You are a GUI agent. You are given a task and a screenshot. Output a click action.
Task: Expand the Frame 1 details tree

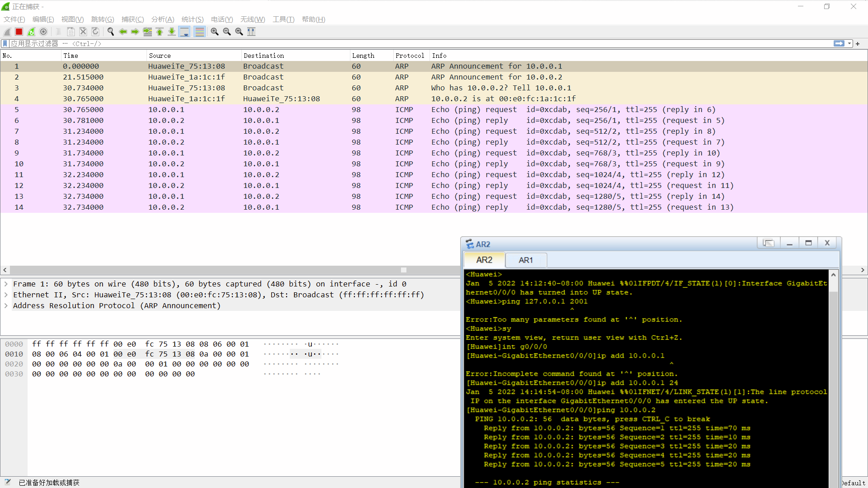(x=6, y=284)
